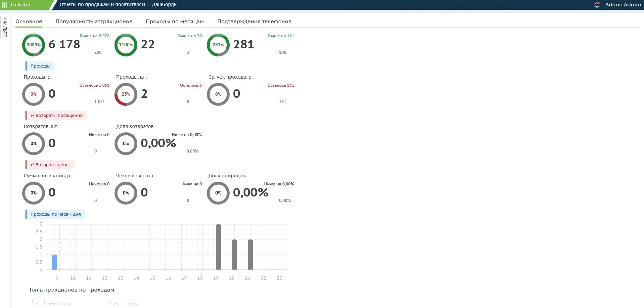Click the Дашборды breadcrumb
This screenshot has height=308, width=644.
click(165, 5)
